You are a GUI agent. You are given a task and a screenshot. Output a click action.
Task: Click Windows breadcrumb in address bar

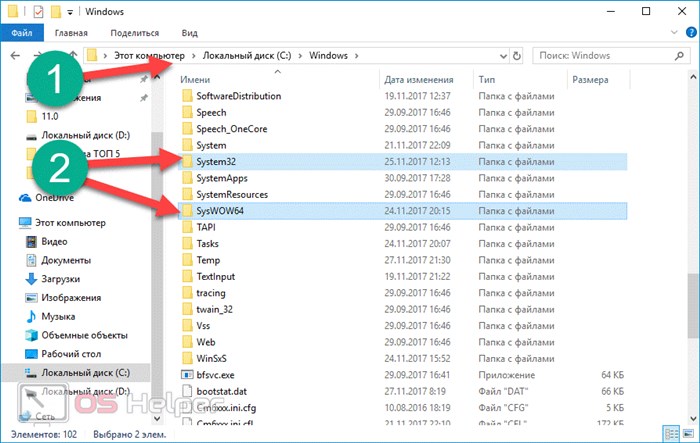(x=328, y=55)
